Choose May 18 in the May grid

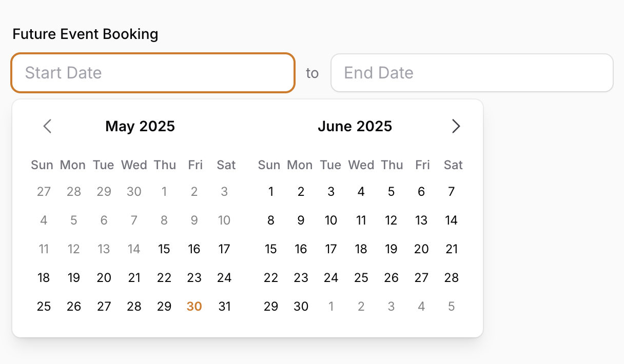(44, 278)
